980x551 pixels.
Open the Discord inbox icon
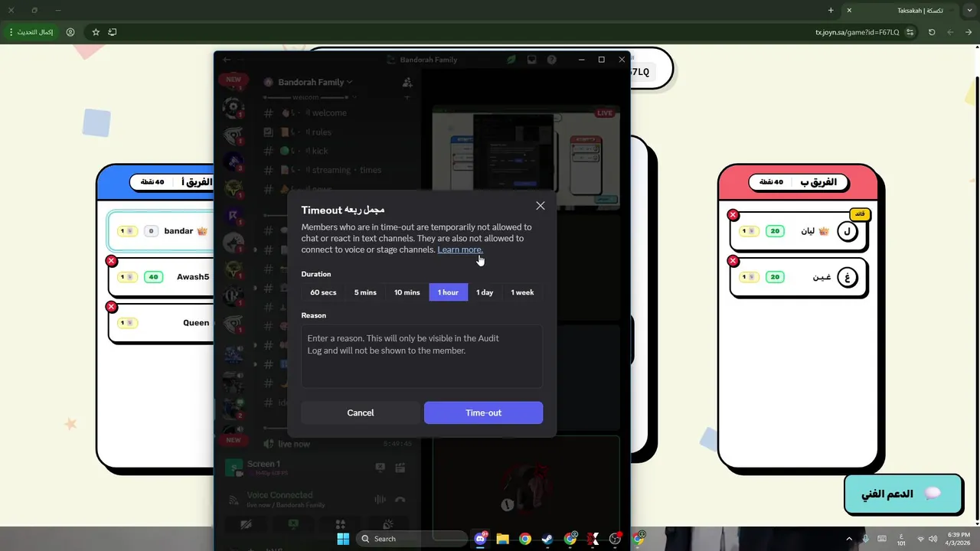pos(532,60)
